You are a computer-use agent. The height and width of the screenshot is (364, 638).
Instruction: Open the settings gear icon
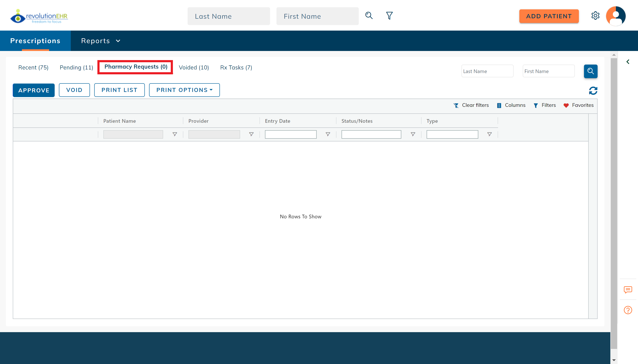pos(595,16)
